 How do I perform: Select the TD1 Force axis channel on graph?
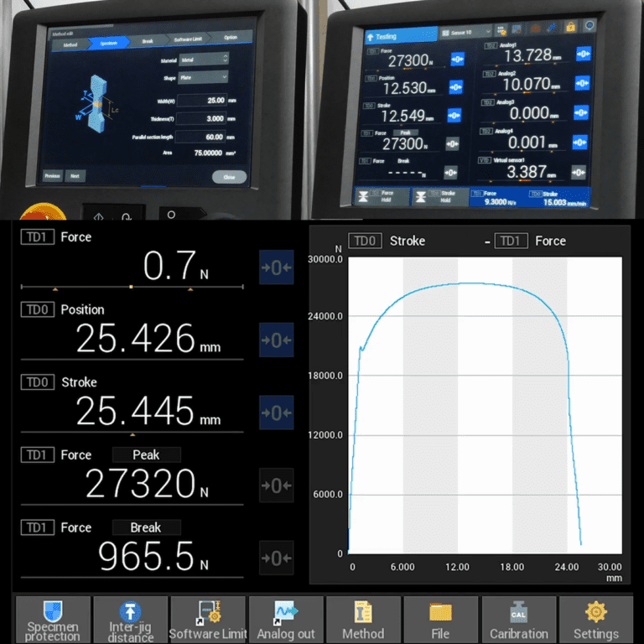pyautogui.click(x=530, y=241)
